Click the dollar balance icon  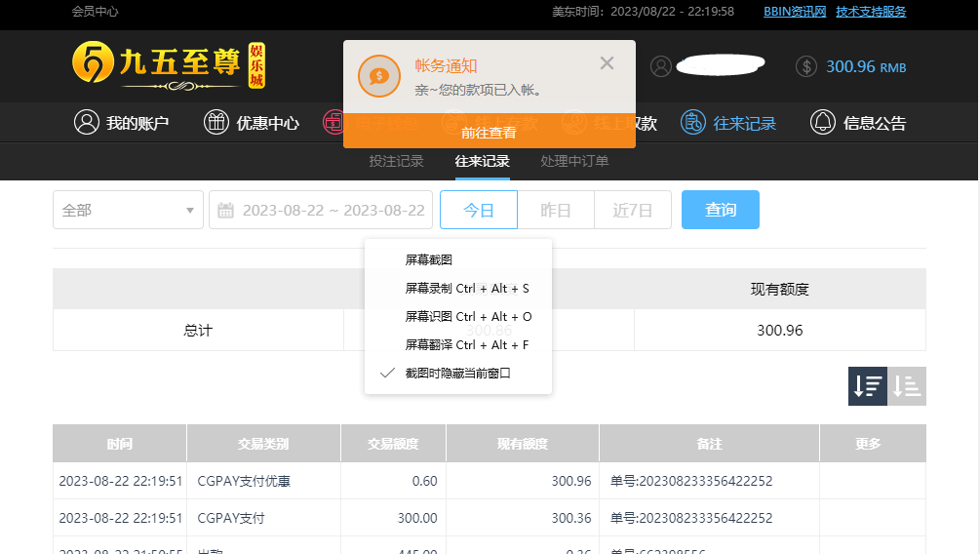coord(806,66)
